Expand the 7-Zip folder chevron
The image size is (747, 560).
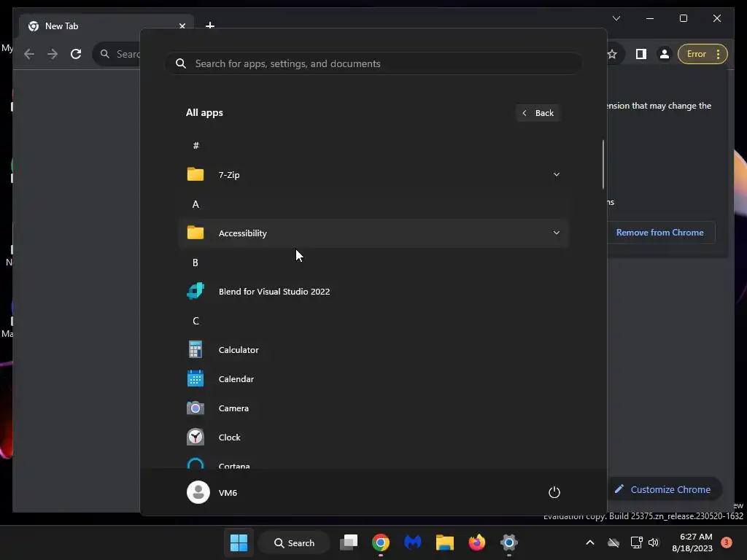tap(556, 174)
